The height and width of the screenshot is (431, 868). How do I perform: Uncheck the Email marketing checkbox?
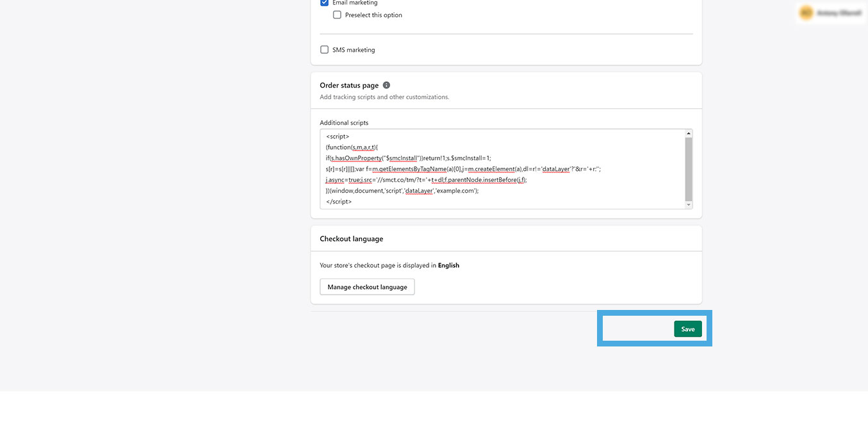(x=324, y=3)
